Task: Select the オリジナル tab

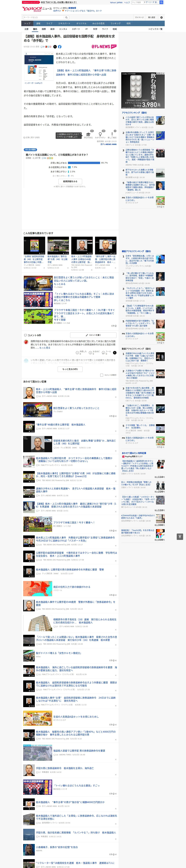Action: tap(81, 24)
